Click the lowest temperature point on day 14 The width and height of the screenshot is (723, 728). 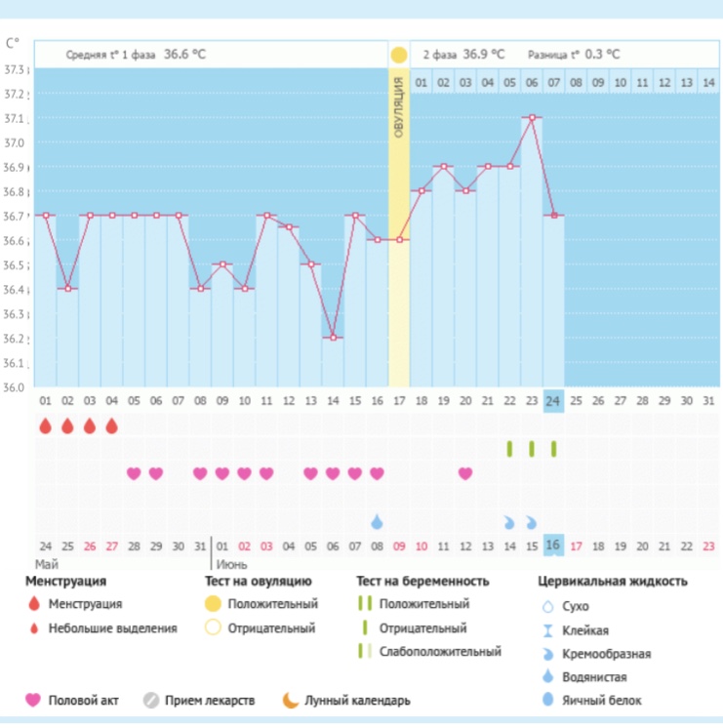[x=333, y=338]
